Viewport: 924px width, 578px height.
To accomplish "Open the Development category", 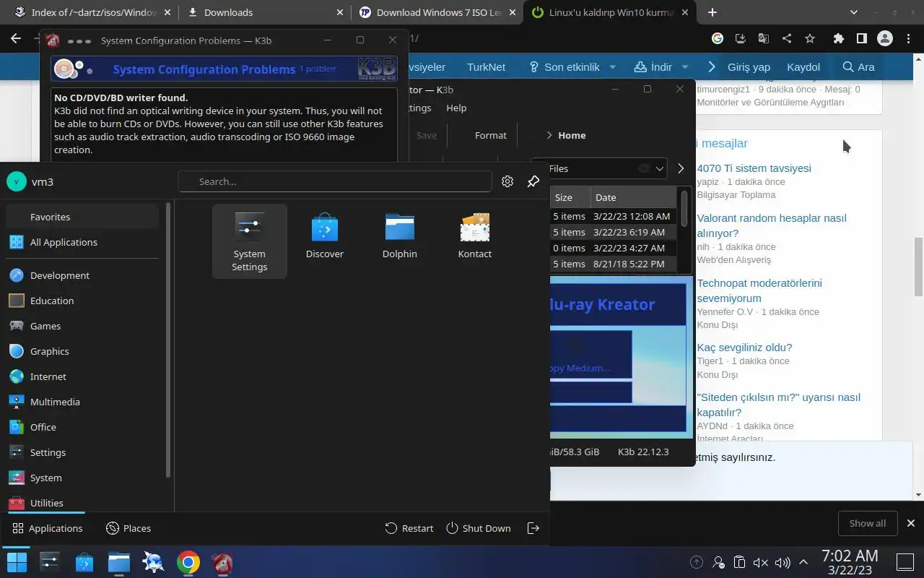I will 82,275.
